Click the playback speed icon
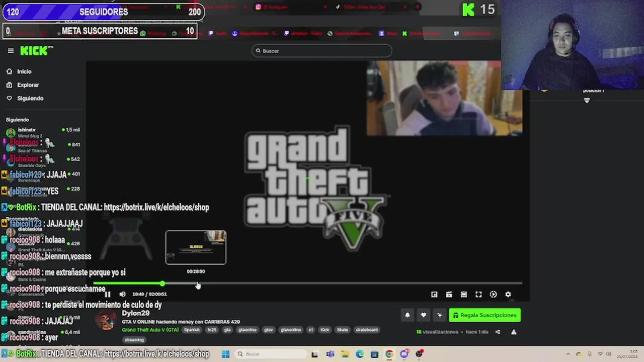644x362 pixels. (x=493, y=295)
